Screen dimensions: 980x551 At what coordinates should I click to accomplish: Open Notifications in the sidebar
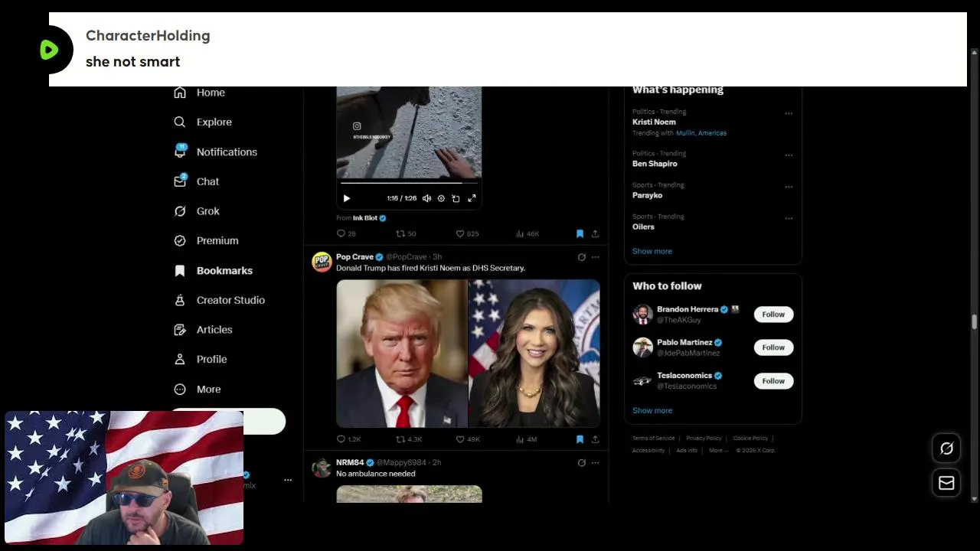(215, 152)
